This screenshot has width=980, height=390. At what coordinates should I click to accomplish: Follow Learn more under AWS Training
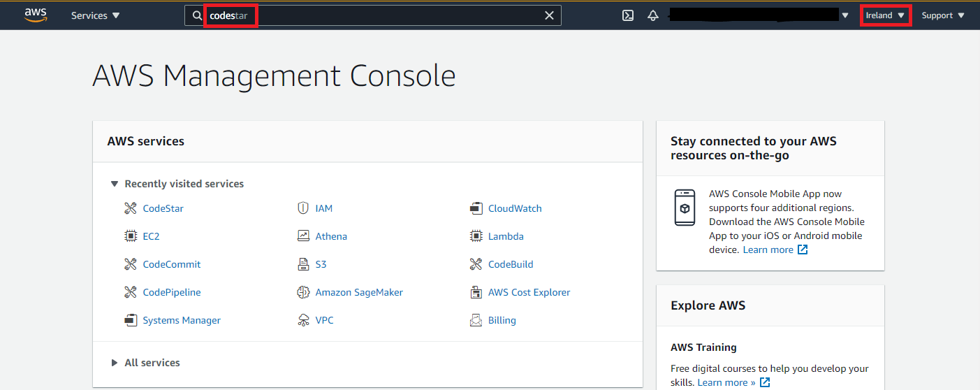coord(726,382)
